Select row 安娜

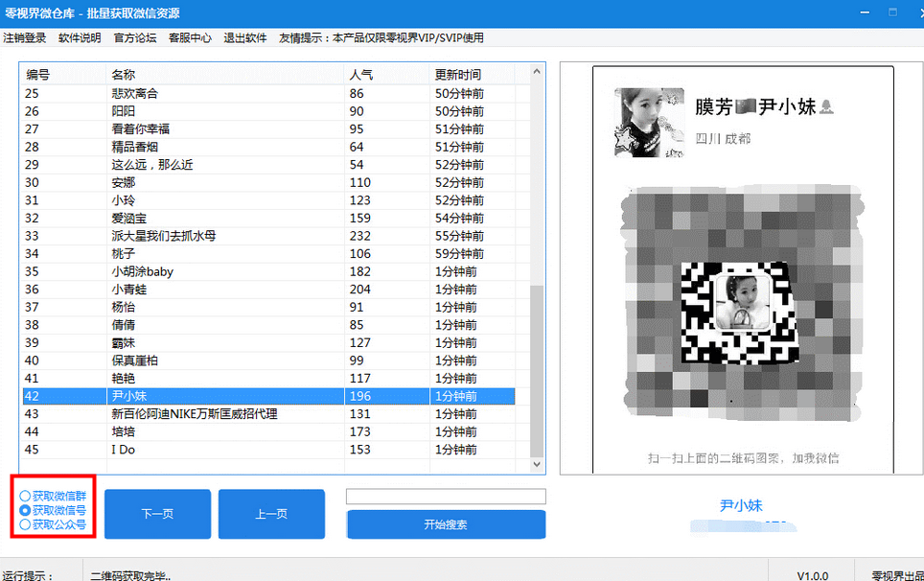point(268,183)
